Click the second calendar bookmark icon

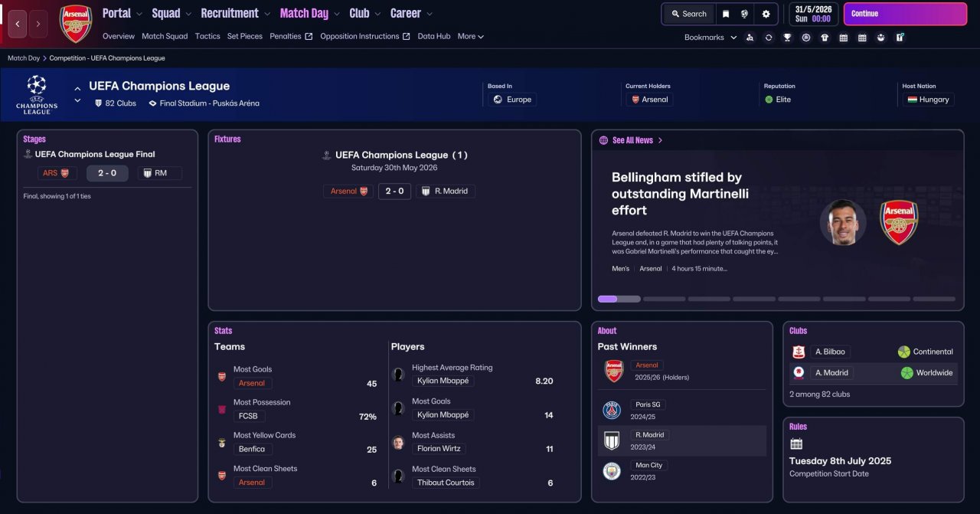(x=862, y=38)
